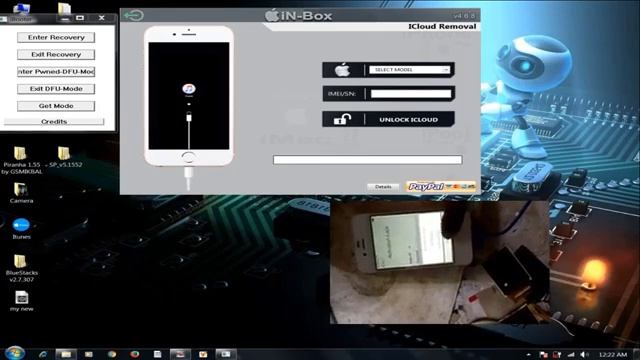Screen dimensions: 640x360
Task: Click the iN-Box title logo
Action: [298, 16]
